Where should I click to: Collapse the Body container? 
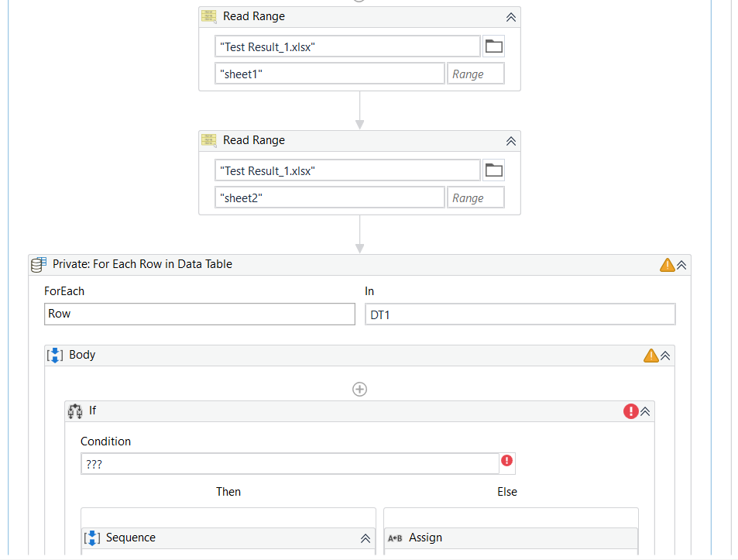[x=665, y=356]
